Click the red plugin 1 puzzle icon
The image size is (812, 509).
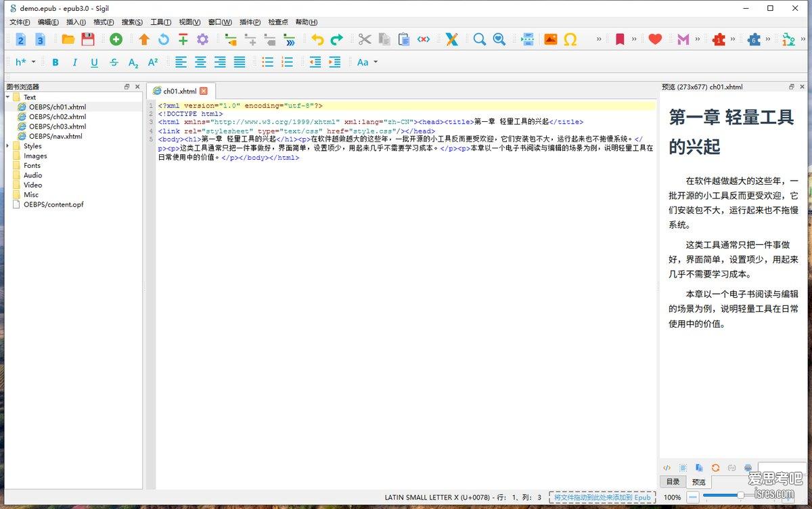(x=719, y=39)
